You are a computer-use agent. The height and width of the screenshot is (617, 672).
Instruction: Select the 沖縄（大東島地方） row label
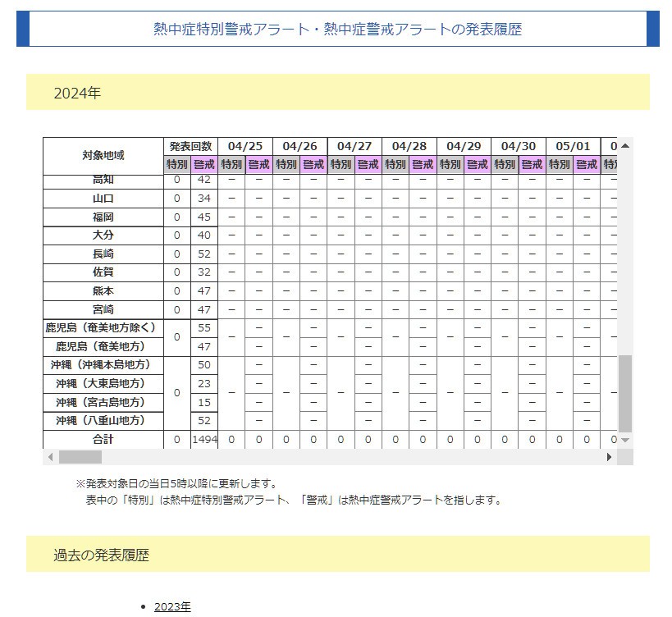[103, 384]
